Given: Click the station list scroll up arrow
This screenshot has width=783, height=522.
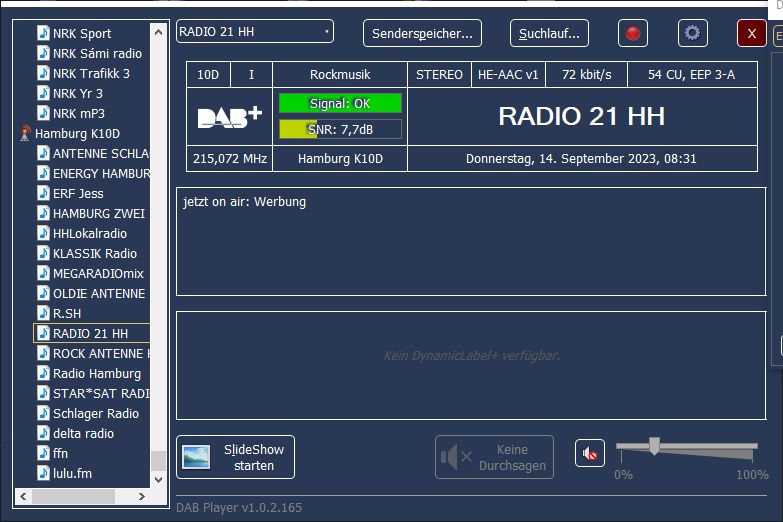Looking at the screenshot, I should pyautogui.click(x=159, y=32).
